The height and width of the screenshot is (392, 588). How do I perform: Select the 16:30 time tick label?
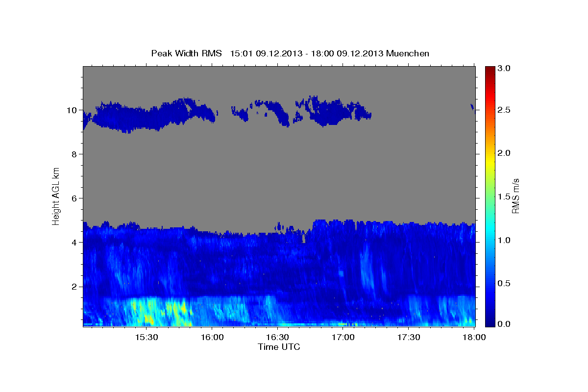point(277,338)
